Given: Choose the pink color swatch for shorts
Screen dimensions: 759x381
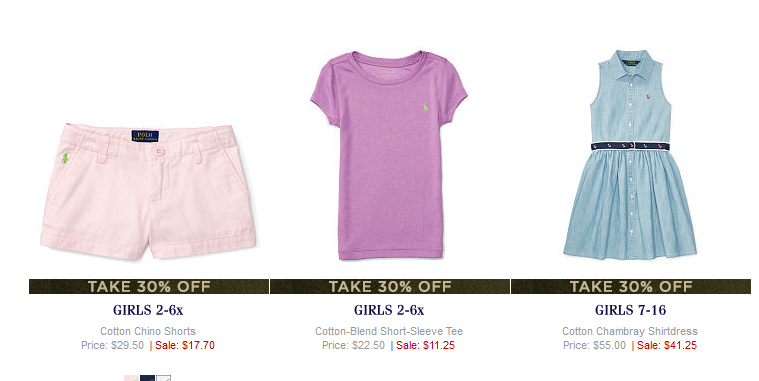Looking at the screenshot, I should point(132,378).
